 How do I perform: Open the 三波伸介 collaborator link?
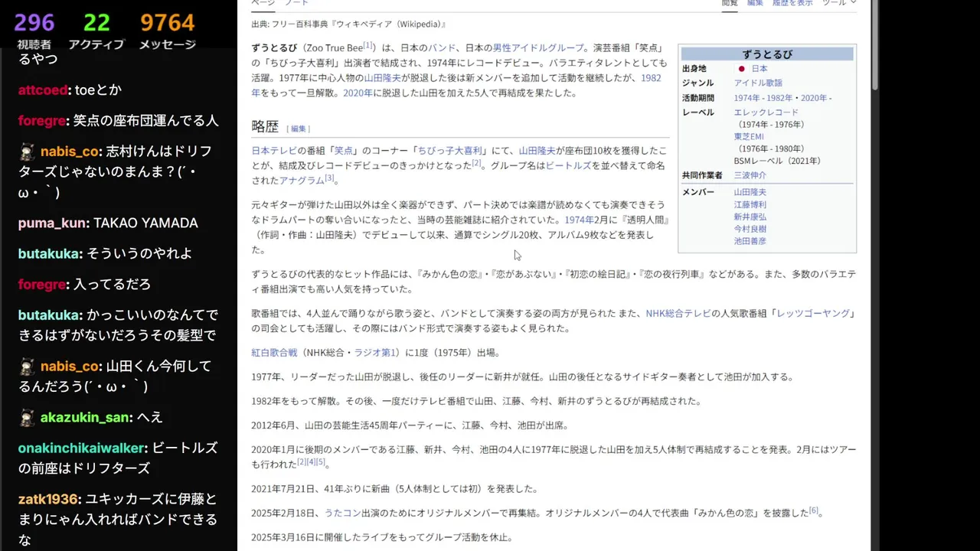[750, 175]
